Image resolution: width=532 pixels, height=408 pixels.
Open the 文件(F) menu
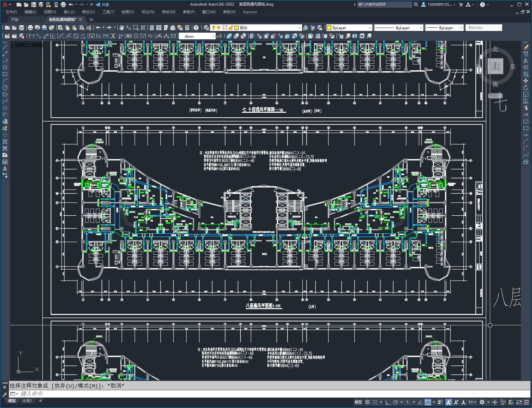coord(11,12)
